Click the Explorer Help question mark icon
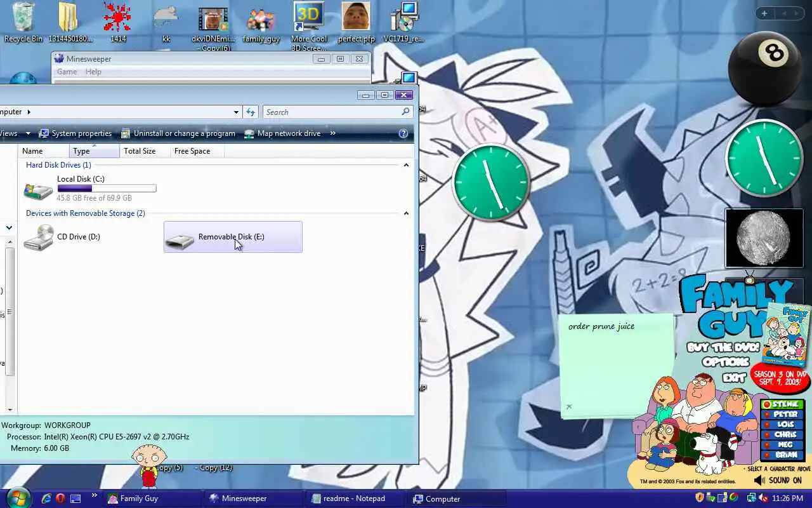 point(403,133)
